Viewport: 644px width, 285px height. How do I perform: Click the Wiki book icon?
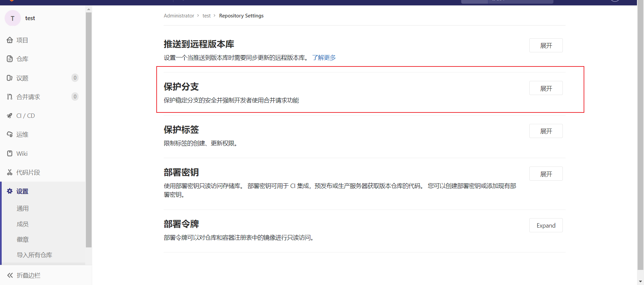(x=10, y=153)
